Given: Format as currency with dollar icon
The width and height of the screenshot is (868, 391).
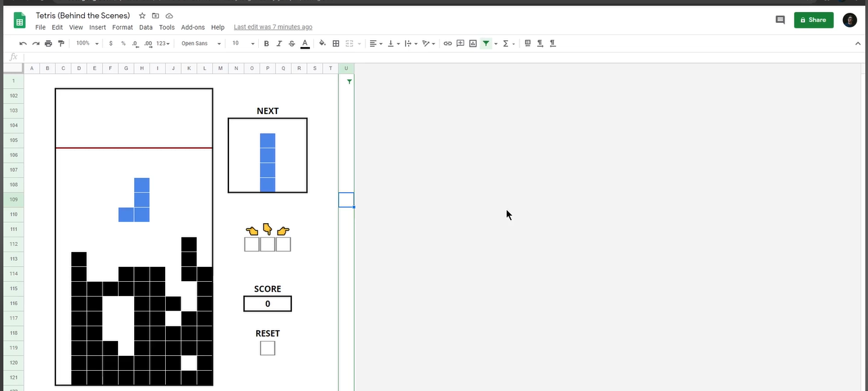Looking at the screenshot, I should pyautogui.click(x=111, y=43).
